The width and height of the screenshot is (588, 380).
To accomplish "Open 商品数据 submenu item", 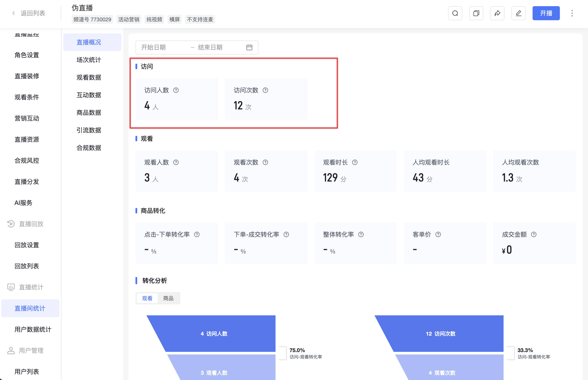I will 92,113.
